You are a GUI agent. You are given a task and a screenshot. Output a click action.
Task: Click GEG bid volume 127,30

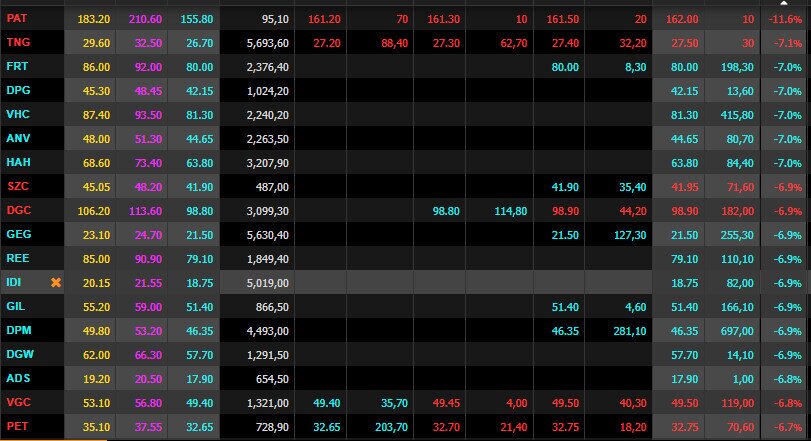click(x=629, y=235)
